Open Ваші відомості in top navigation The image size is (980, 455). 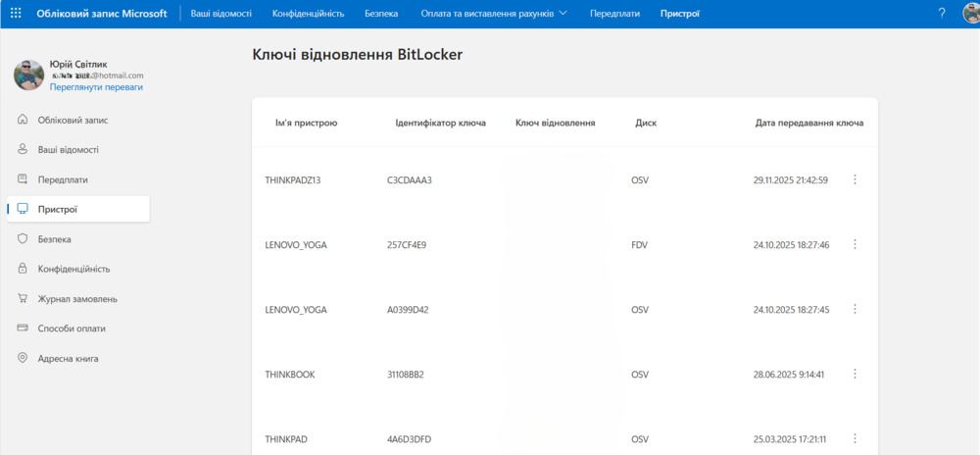click(221, 13)
